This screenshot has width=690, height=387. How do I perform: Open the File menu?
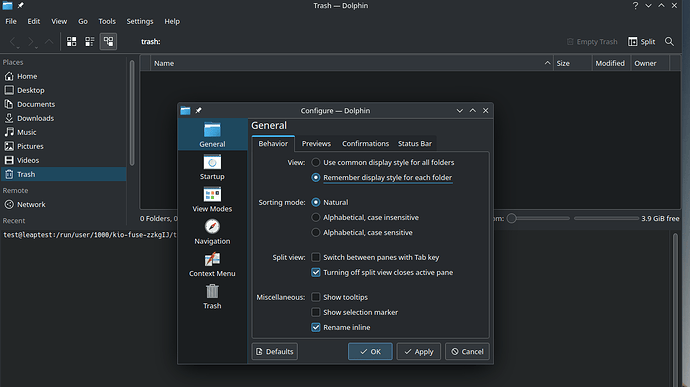tap(11, 21)
